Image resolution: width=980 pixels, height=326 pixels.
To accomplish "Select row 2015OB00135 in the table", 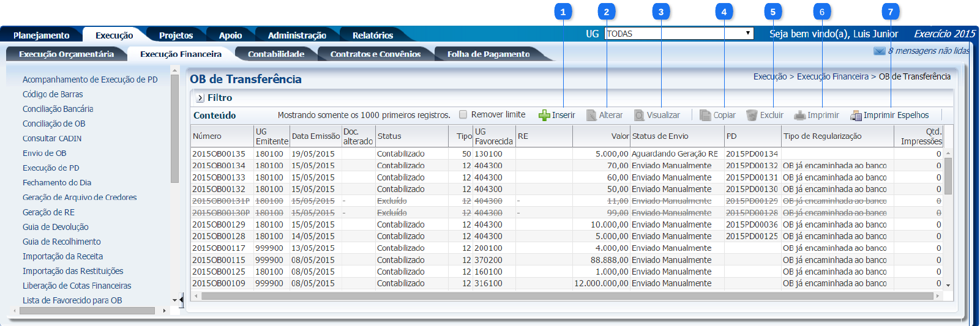I will click(219, 154).
